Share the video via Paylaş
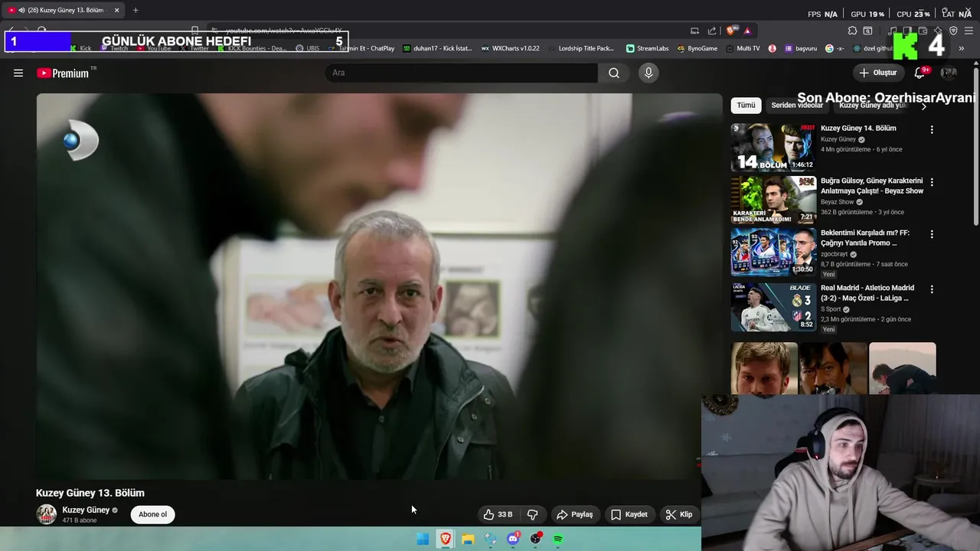 (575, 514)
